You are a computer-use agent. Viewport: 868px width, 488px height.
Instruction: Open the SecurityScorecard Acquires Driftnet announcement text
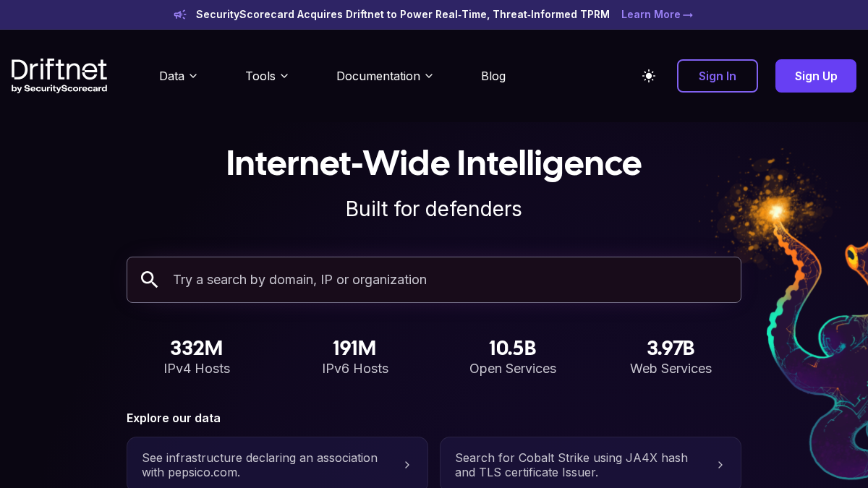point(403,14)
